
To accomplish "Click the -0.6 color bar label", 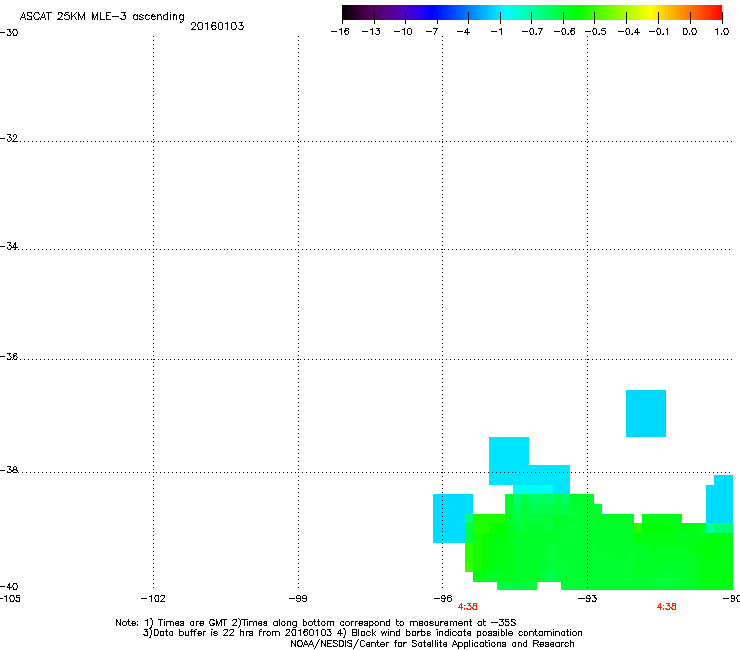I will [x=564, y=32].
